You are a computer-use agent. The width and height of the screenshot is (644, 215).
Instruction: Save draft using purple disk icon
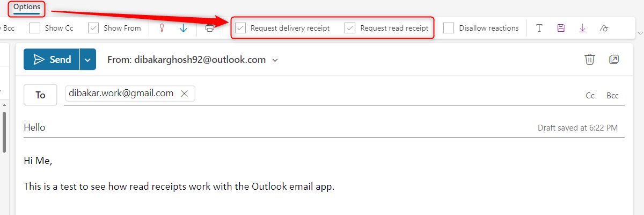561,28
